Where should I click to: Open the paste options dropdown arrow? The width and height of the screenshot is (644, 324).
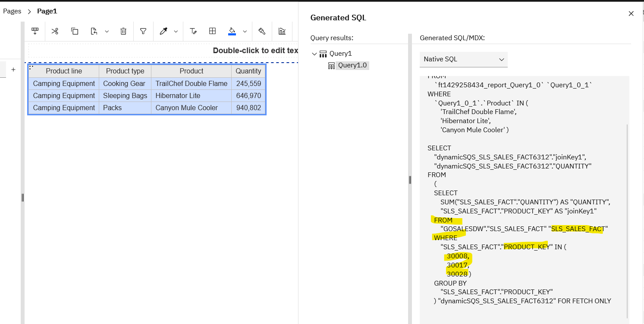point(107,32)
